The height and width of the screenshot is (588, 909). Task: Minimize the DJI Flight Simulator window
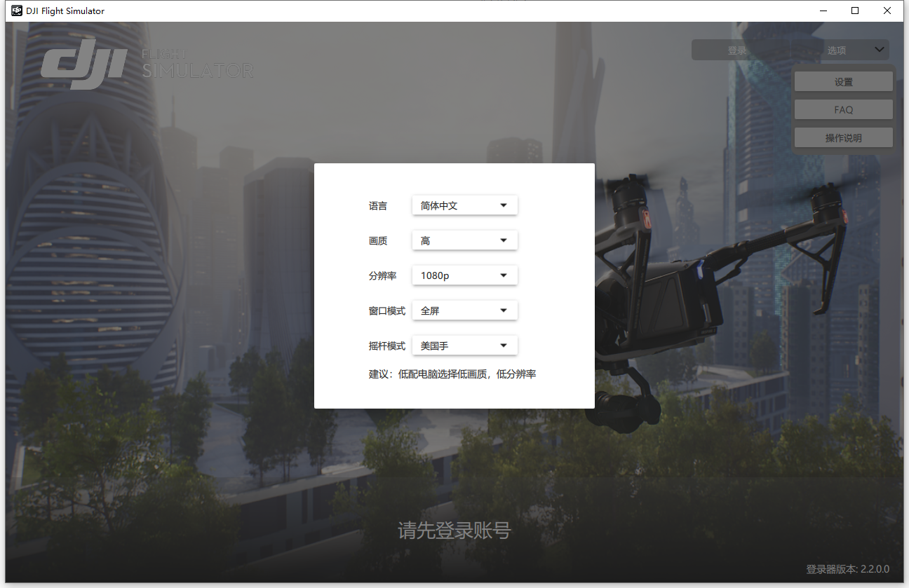(823, 11)
